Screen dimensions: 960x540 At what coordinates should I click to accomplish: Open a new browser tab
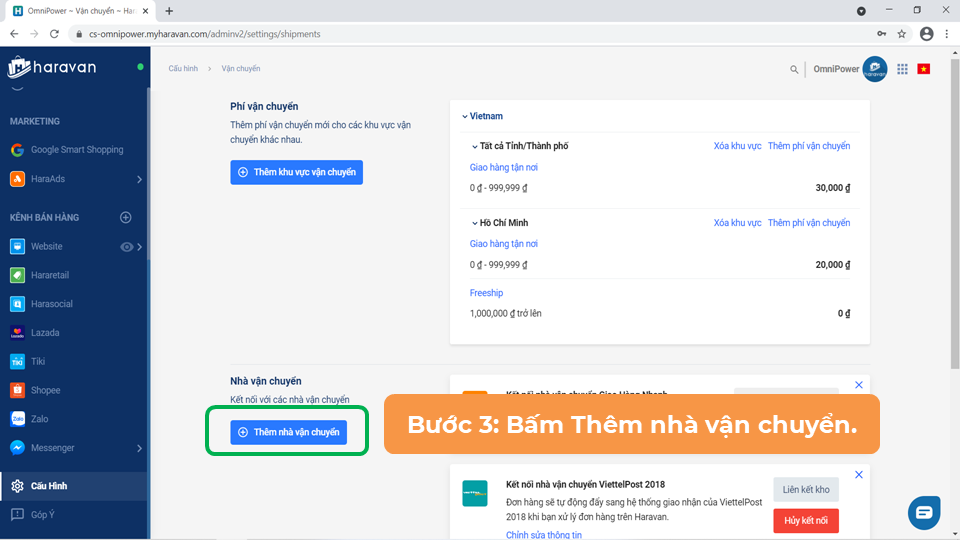click(169, 11)
